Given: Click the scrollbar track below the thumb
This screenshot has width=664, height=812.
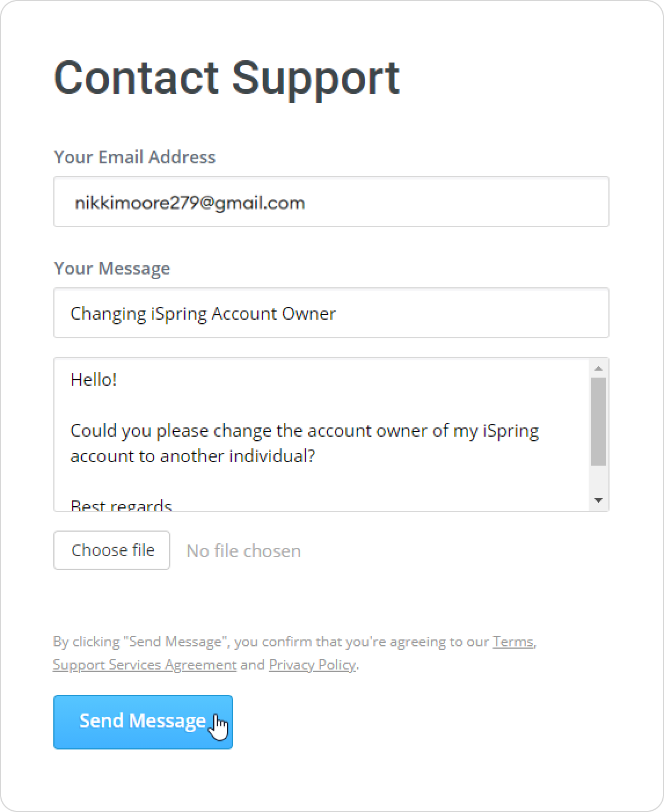Looking at the screenshot, I should [599, 480].
